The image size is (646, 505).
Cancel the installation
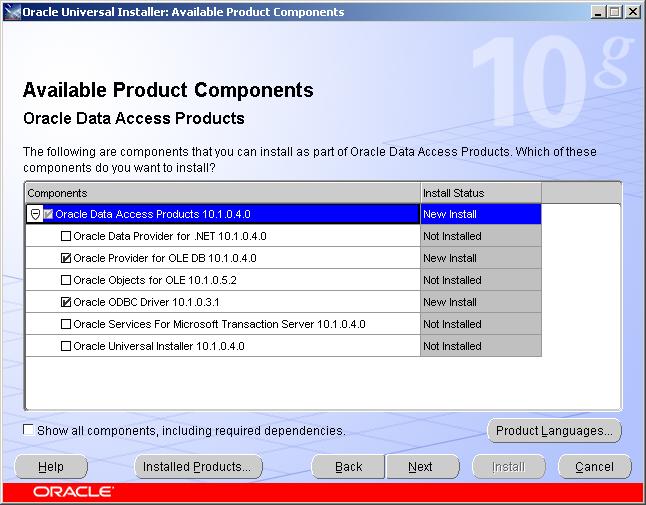[595, 467]
